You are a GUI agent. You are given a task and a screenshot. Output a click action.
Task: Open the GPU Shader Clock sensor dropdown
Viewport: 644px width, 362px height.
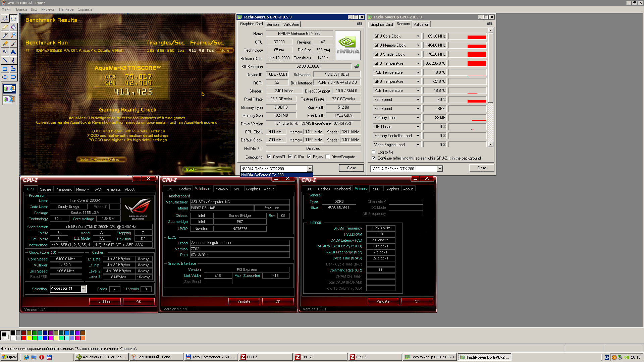click(x=418, y=54)
